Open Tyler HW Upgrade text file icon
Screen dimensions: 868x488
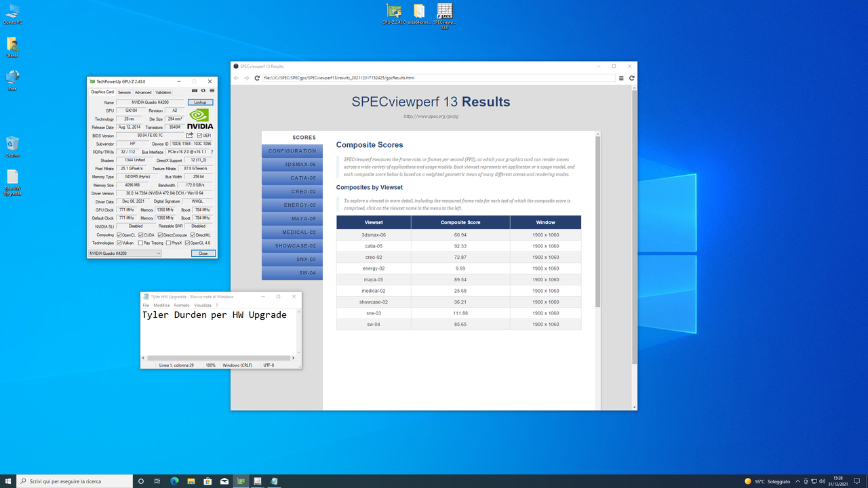point(12,182)
